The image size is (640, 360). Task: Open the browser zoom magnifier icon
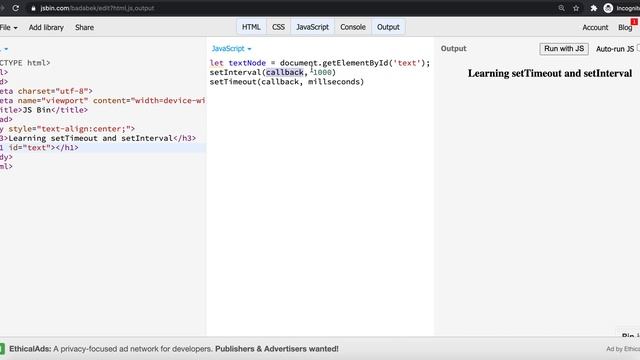click(x=562, y=8)
